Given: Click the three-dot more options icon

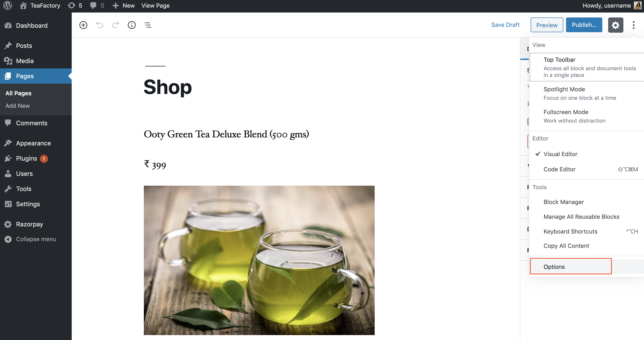Looking at the screenshot, I should 633,25.
